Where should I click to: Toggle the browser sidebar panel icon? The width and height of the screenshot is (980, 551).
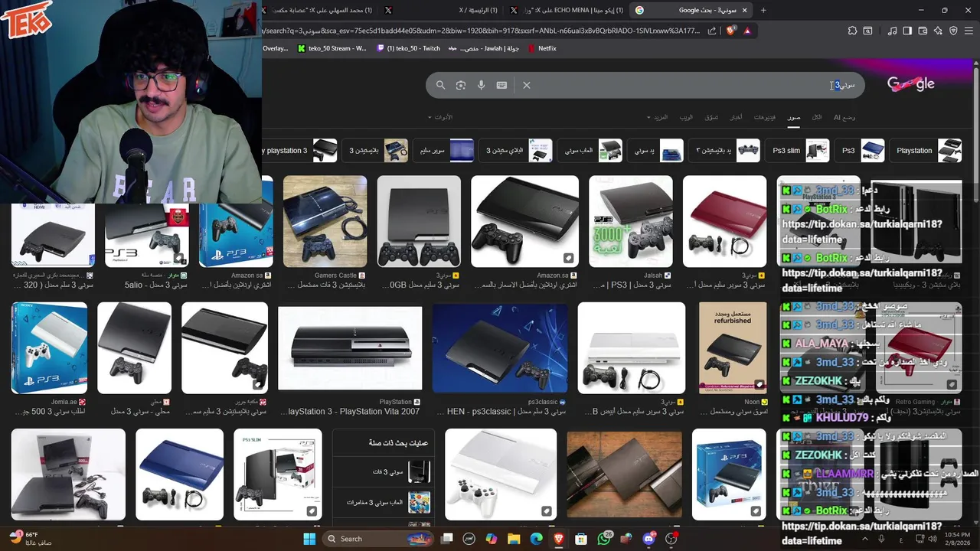[907, 31]
